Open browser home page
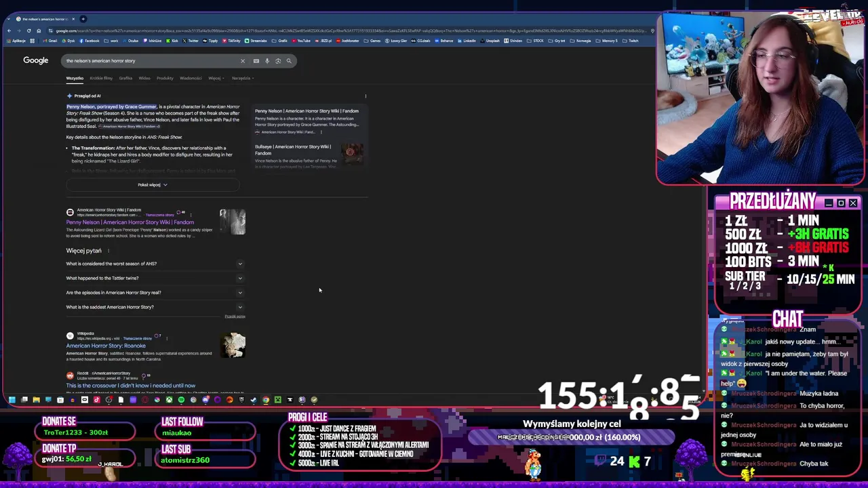The image size is (868, 488). point(39,30)
